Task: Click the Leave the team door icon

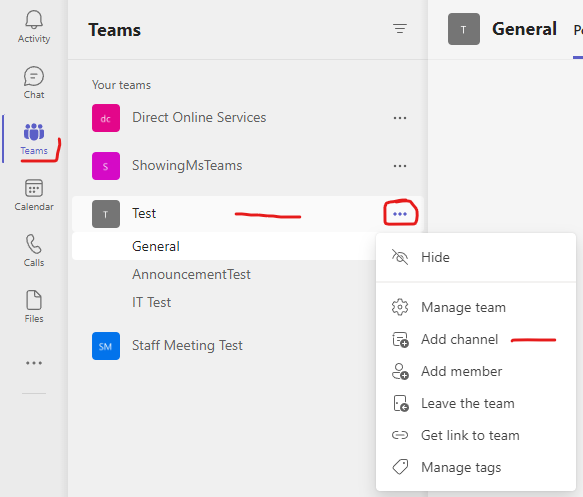Action: 401,403
